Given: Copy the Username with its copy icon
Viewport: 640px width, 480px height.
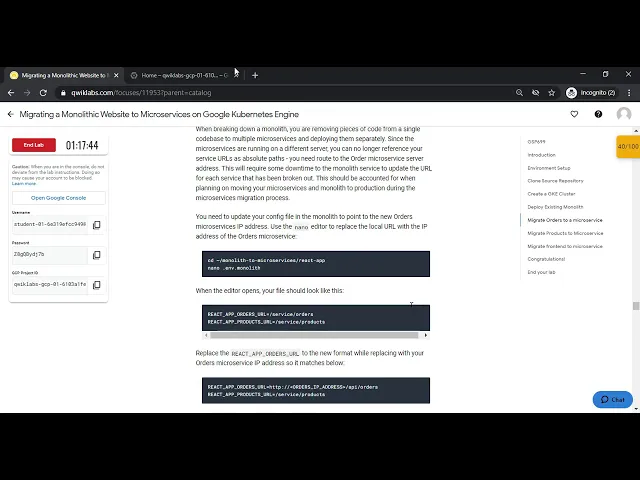Looking at the screenshot, I should click(97, 225).
